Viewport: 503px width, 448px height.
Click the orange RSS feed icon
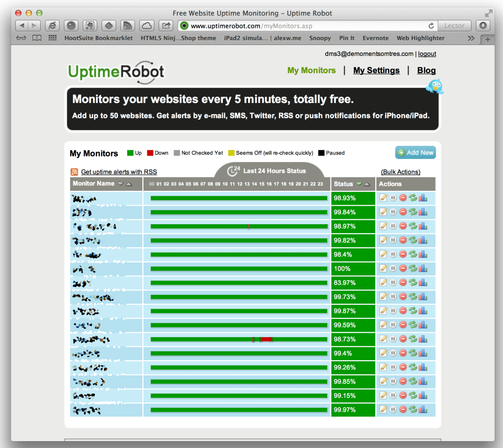click(x=74, y=172)
